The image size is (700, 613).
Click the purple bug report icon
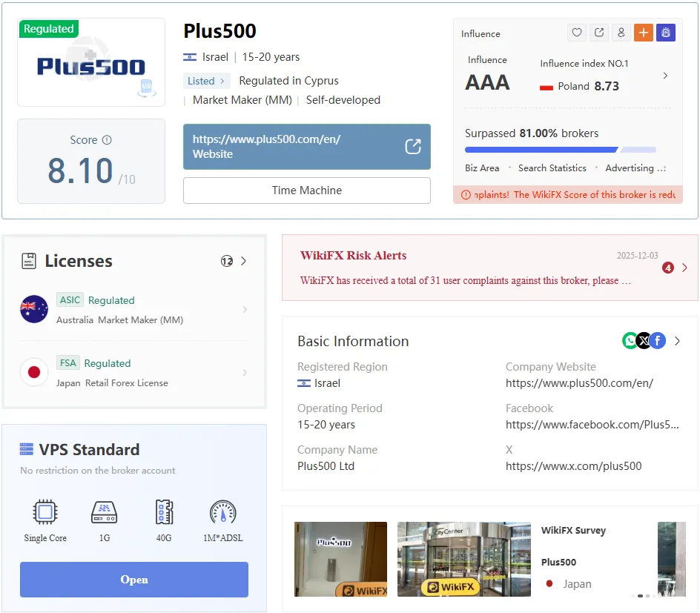666,33
